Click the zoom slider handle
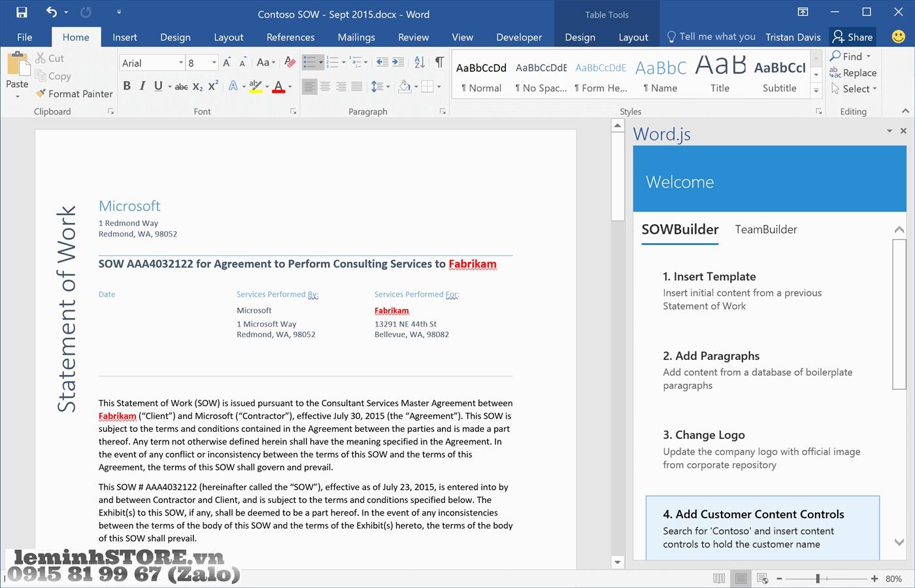Image resolution: width=915 pixels, height=588 pixels. tap(818, 579)
